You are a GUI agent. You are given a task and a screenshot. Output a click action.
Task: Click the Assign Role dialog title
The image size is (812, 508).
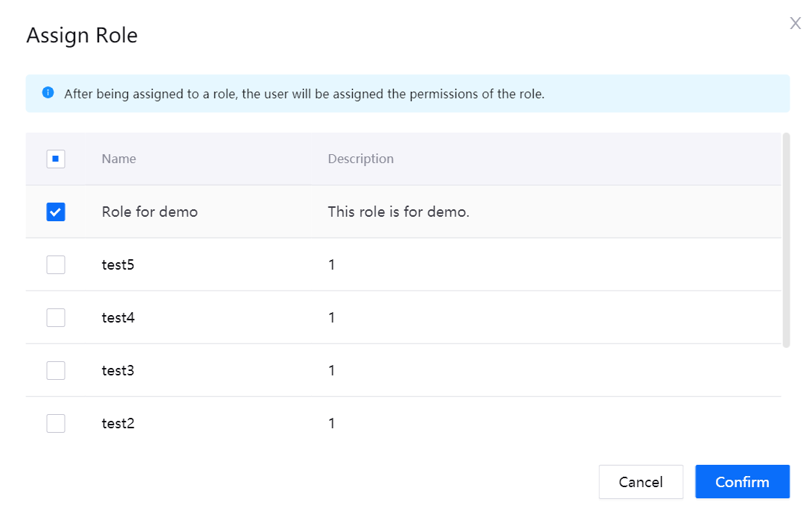(x=82, y=36)
